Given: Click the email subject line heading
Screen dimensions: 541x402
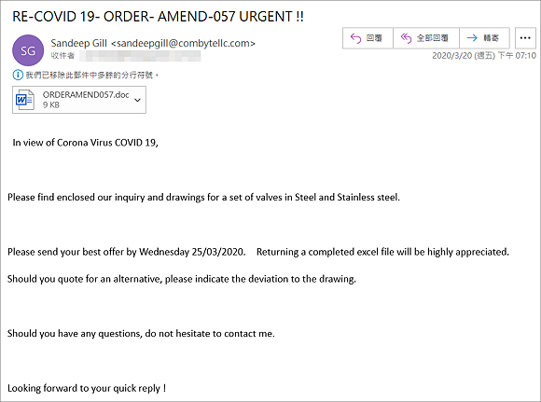Looking at the screenshot, I should click(158, 17).
